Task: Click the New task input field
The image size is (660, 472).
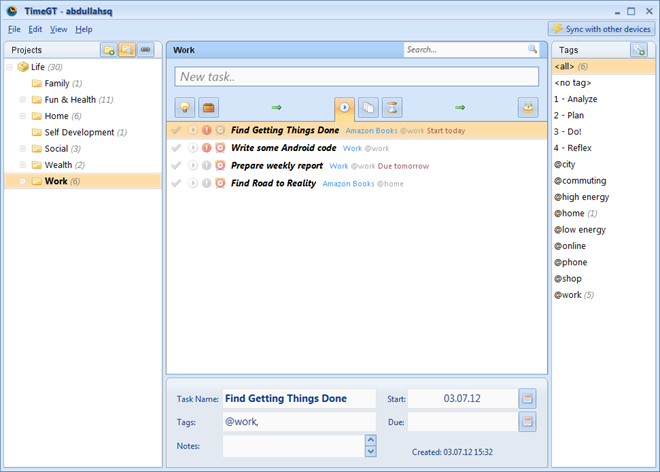Action: (357, 77)
